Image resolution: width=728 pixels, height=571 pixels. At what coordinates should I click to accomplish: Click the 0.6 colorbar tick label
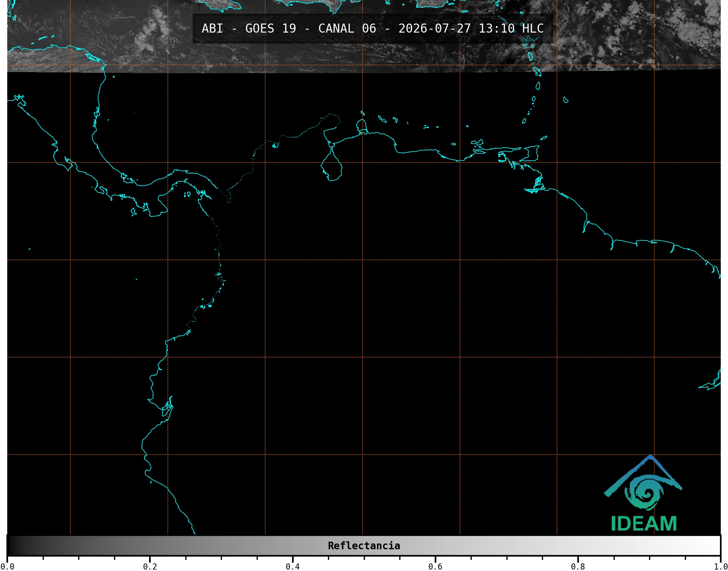[x=435, y=566]
